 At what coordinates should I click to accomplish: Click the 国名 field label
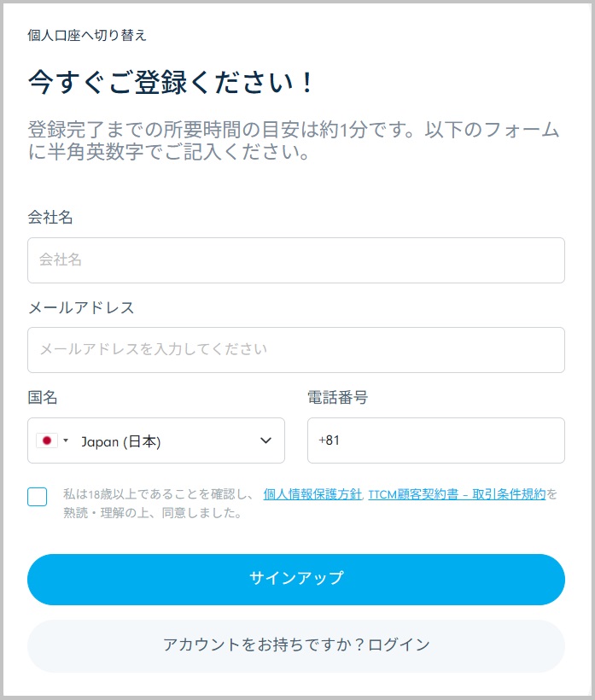click(x=43, y=397)
